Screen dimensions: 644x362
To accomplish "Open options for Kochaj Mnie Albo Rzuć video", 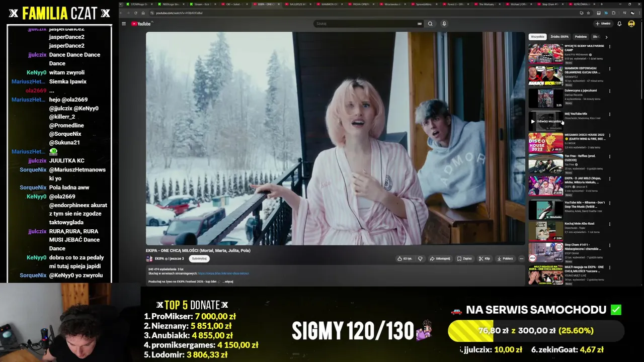I will [x=610, y=224].
